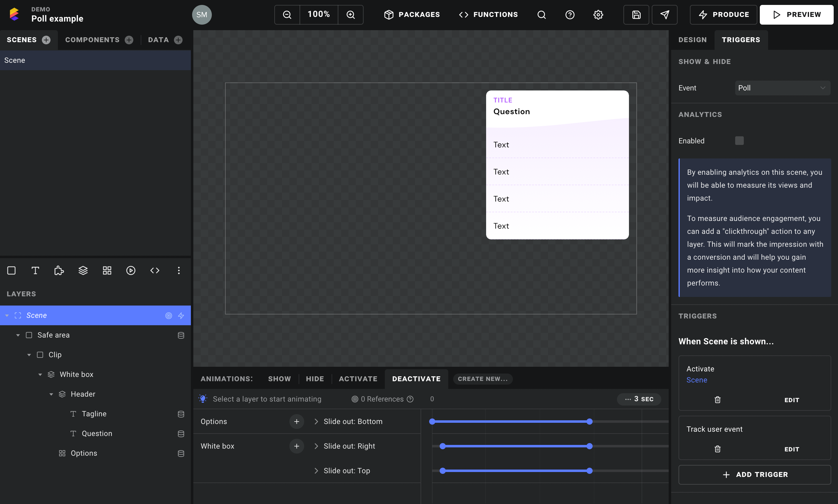Select the text layer tool
The height and width of the screenshot is (504, 838).
coord(35,270)
